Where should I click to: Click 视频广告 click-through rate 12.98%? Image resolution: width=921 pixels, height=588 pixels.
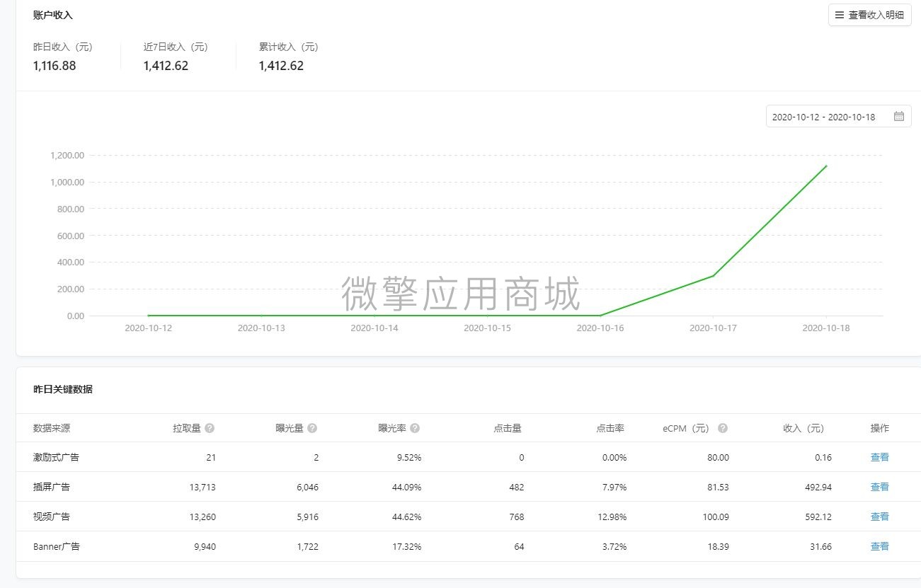pos(612,517)
